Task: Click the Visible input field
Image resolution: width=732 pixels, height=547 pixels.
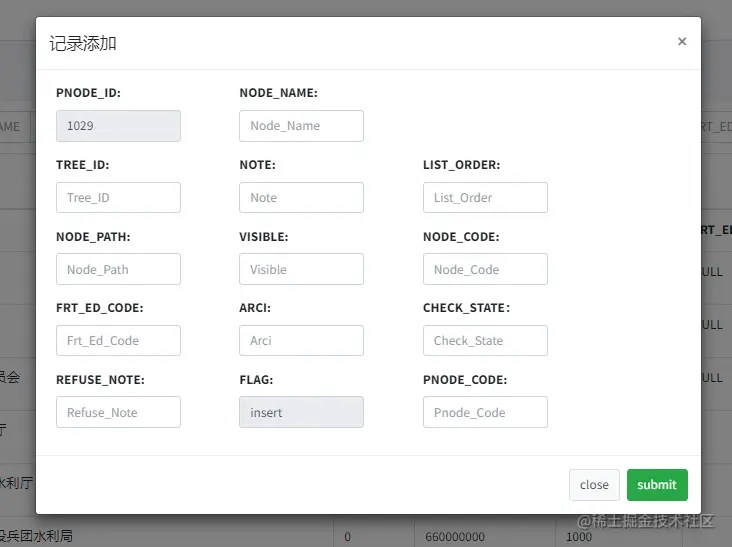Action: click(x=301, y=269)
